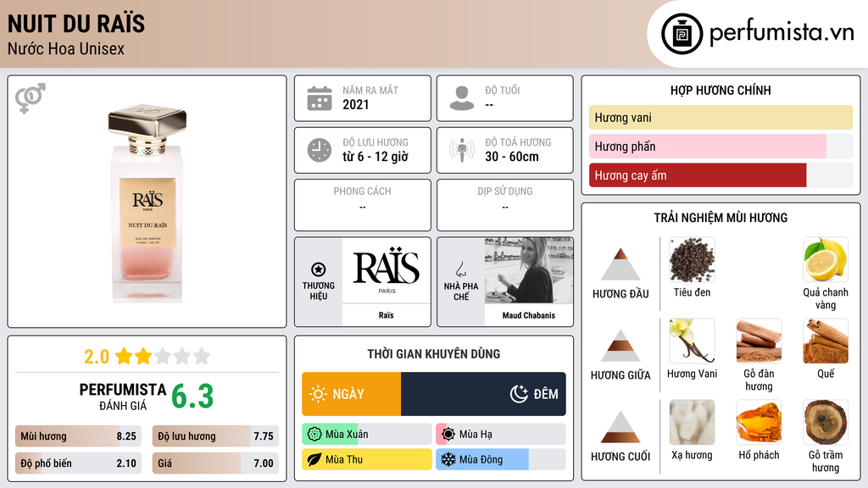Click the sillage value 30 - 60cm
The image size is (868, 488).
pyautogui.click(x=512, y=157)
